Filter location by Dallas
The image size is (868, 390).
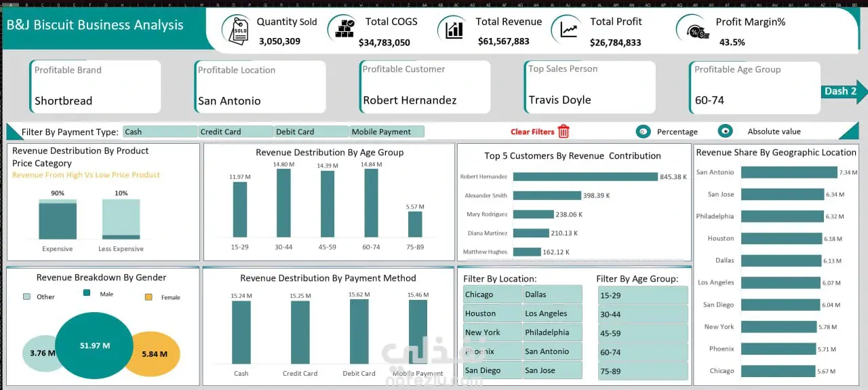click(x=553, y=294)
